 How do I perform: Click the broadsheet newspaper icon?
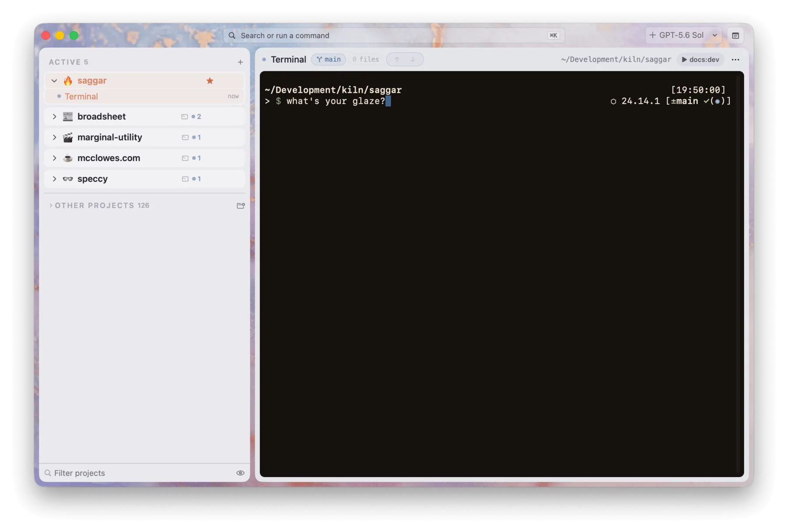68,116
